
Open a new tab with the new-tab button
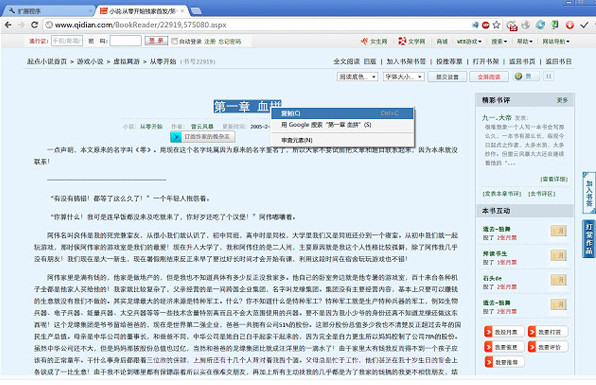coord(196,11)
